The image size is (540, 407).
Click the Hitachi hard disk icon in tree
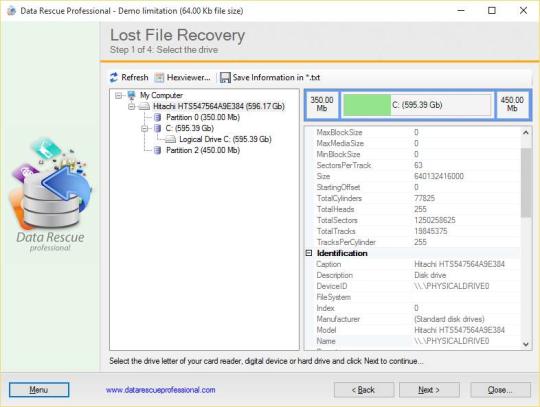(x=144, y=106)
